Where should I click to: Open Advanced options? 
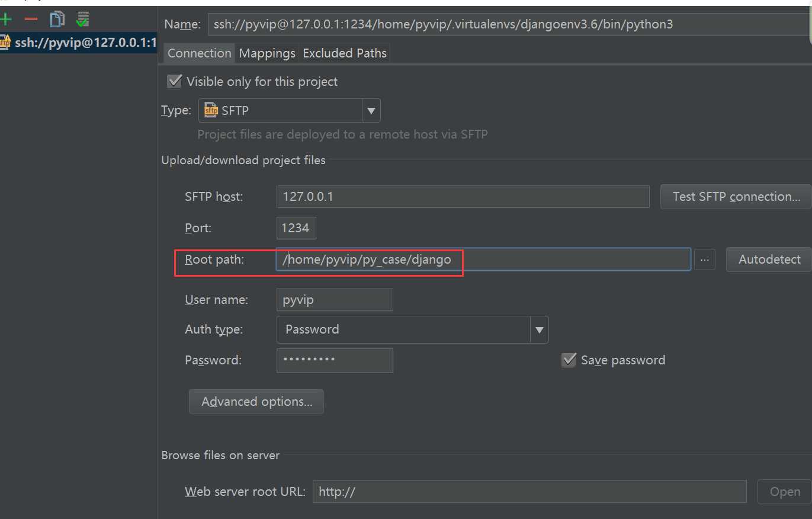click(x=256, y=402)
